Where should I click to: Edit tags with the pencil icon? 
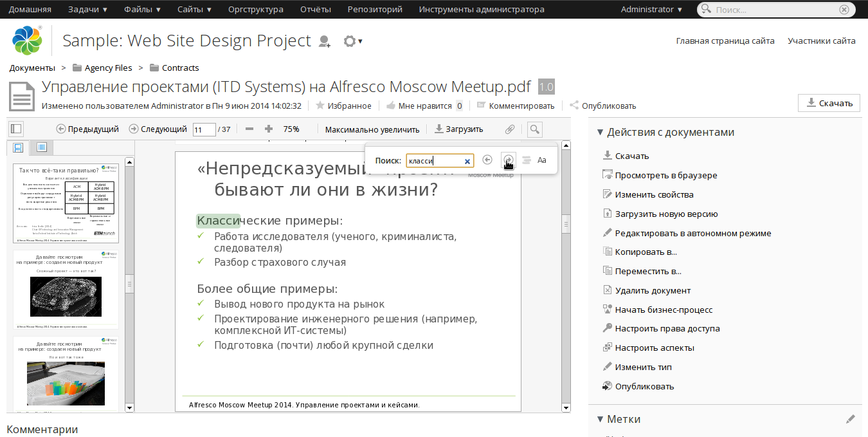851,419
